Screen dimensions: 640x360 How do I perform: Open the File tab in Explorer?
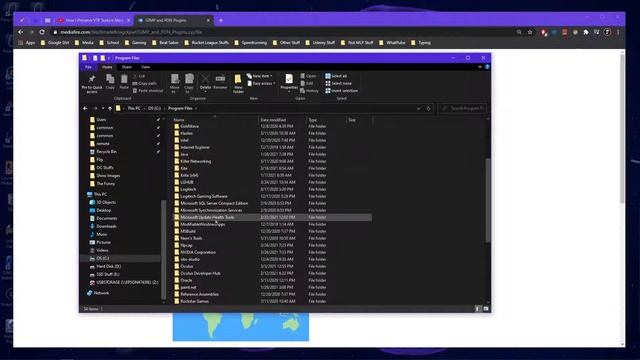(88, 67)
